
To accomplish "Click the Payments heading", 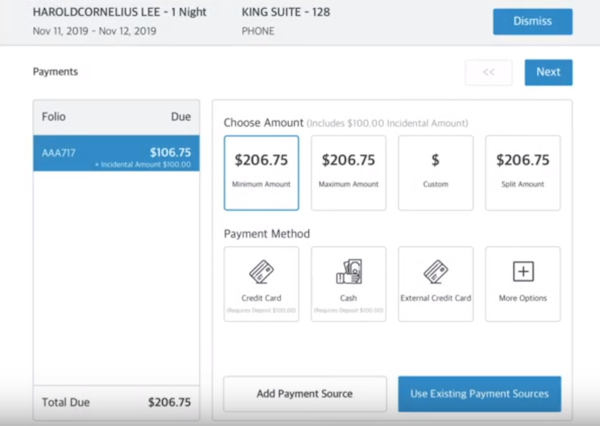I will pos(55,72).
